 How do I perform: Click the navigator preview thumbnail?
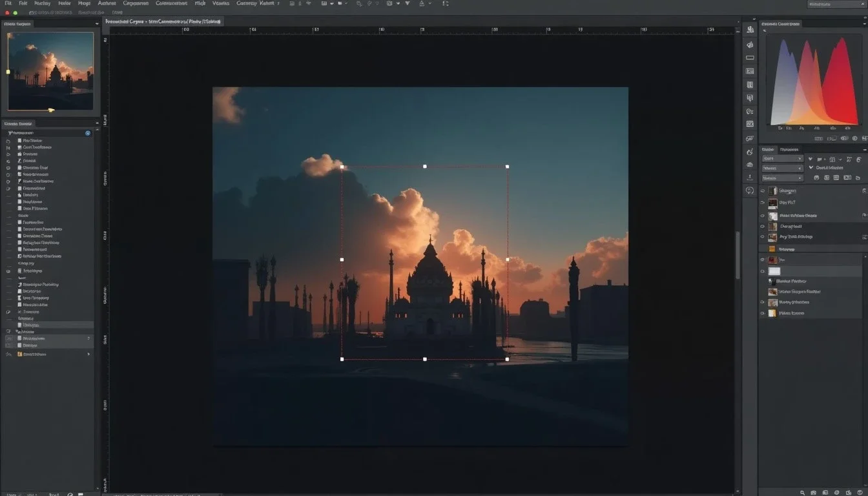pos(50,71)
